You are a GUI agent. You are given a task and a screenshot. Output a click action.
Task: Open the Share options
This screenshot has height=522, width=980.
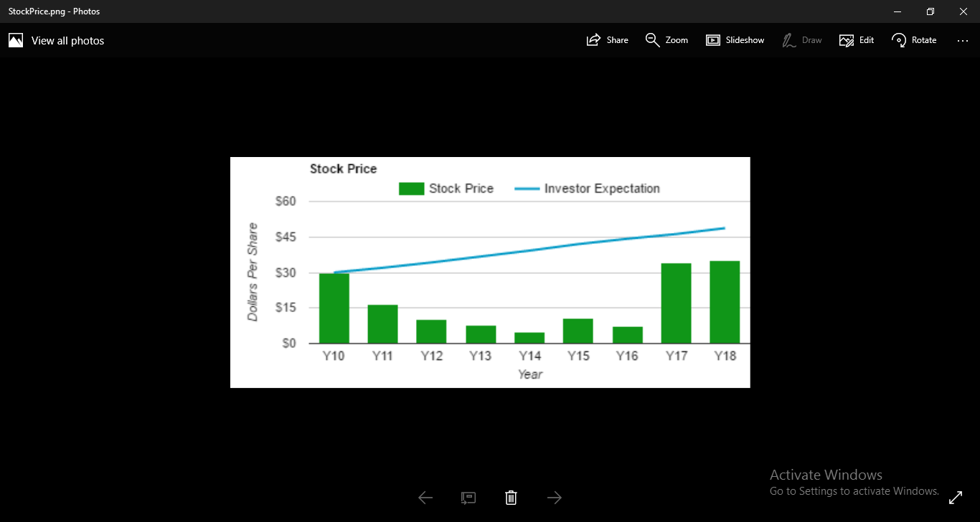click(607, 39)
